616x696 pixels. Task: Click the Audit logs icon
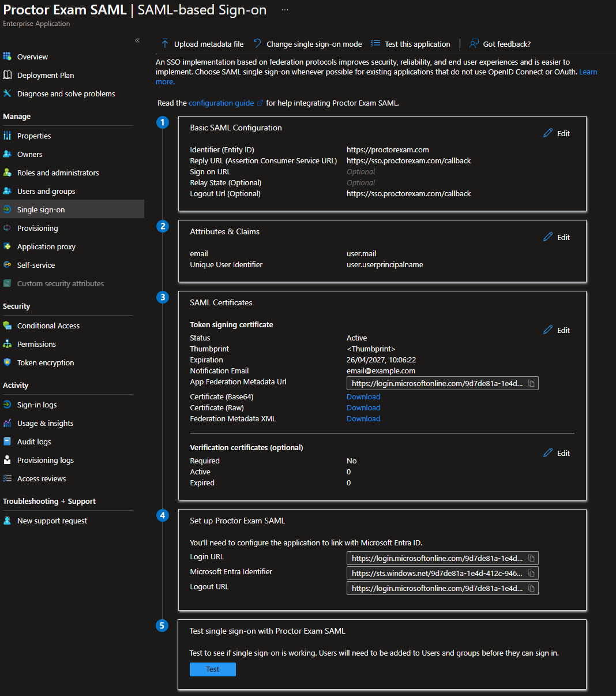pos(7,441)
